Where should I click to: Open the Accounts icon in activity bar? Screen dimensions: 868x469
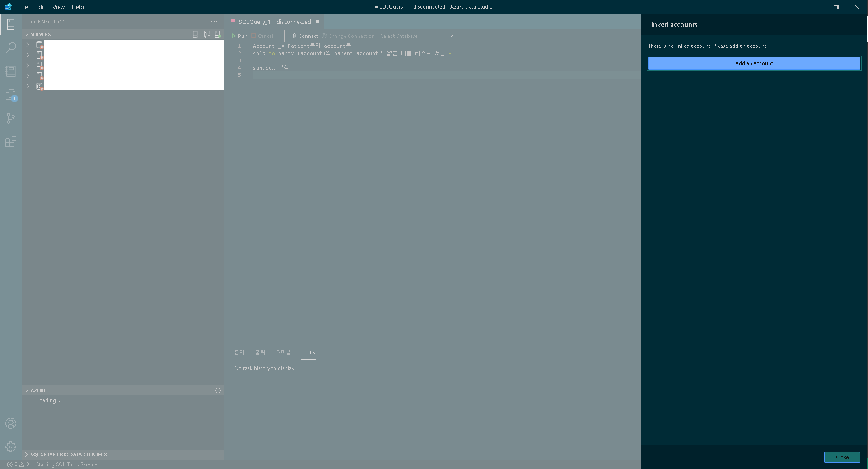(x=11, y=423)
